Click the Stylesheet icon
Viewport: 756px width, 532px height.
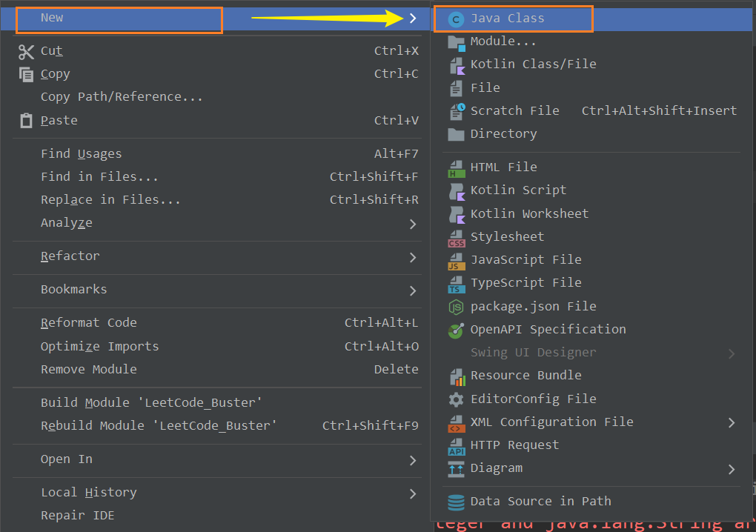point(455,236)
